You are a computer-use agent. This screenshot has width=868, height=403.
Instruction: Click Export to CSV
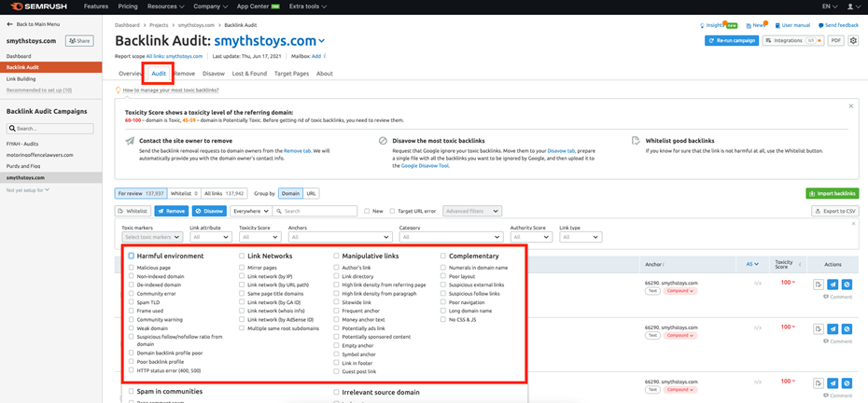tap(835, 211)
